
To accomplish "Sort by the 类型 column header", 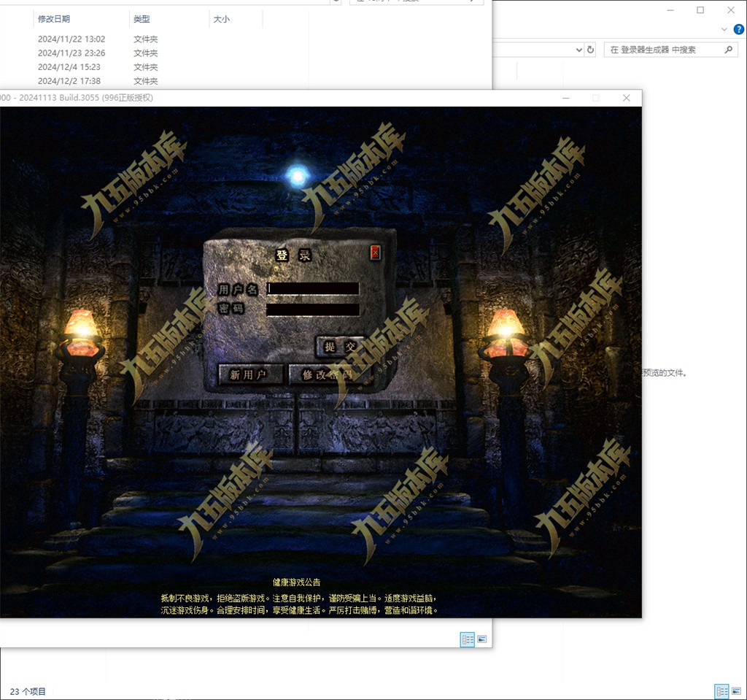I will coord(142,19).
